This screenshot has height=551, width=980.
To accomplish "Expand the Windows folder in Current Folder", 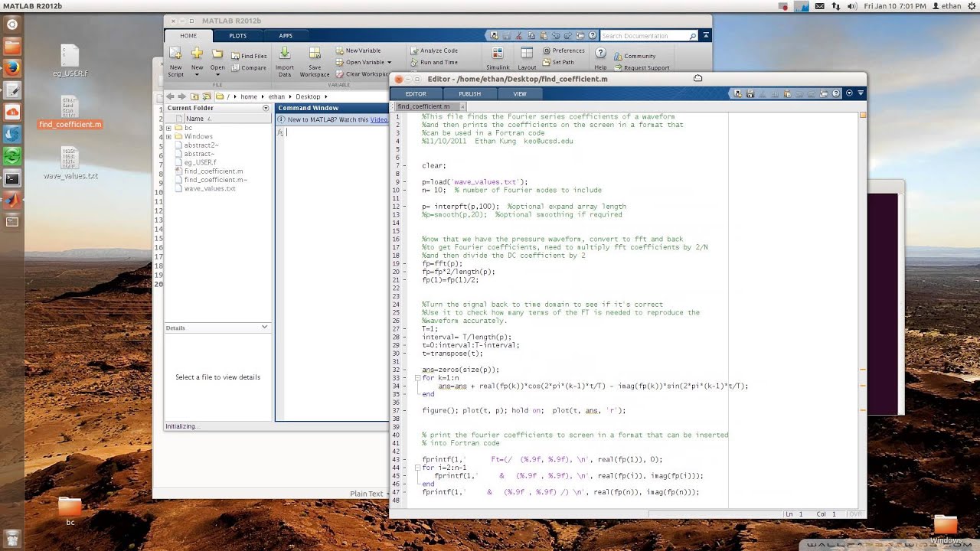I will [x=168, y=136].
